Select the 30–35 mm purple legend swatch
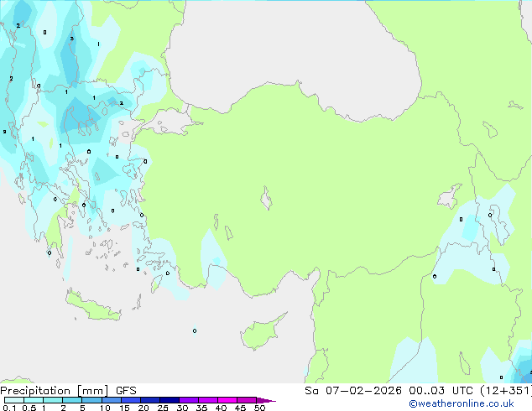The image size is (532, 411). pos(188,400)
